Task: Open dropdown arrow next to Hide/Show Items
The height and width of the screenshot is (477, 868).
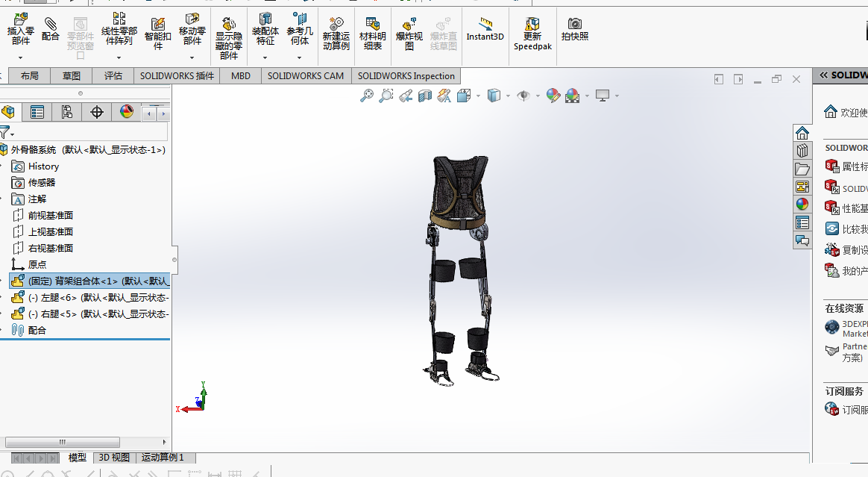Action: pyautogui.click(x=538, y=96)
